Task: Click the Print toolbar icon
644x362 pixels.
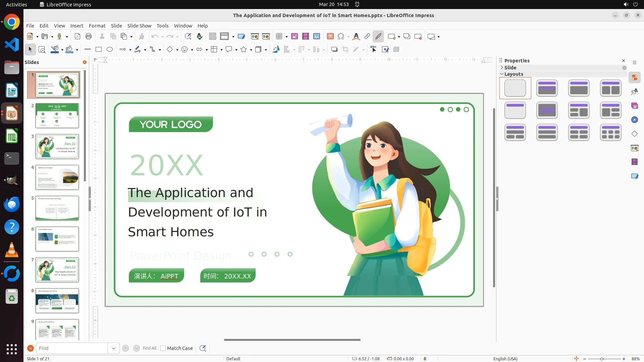Action: [x=89, y=37]
